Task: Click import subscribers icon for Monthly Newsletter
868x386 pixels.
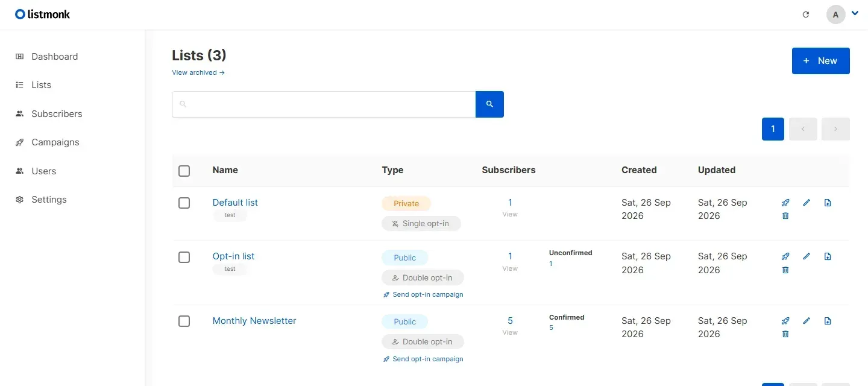Action: tap(828, 321)
